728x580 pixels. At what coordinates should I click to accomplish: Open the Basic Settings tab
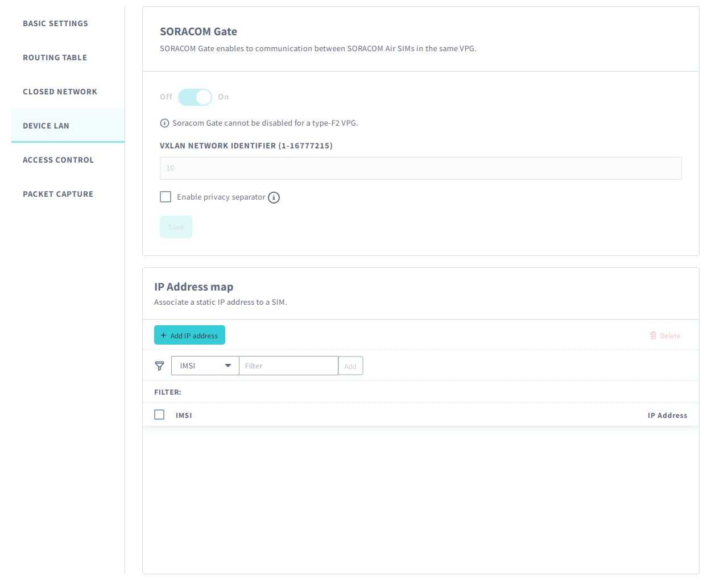(56, 23)
